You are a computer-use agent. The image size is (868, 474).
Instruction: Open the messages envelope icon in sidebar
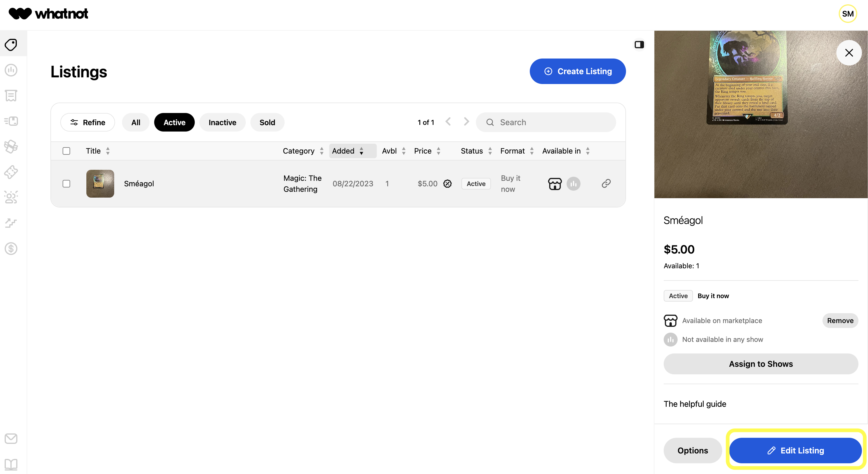tap(11, 438)
